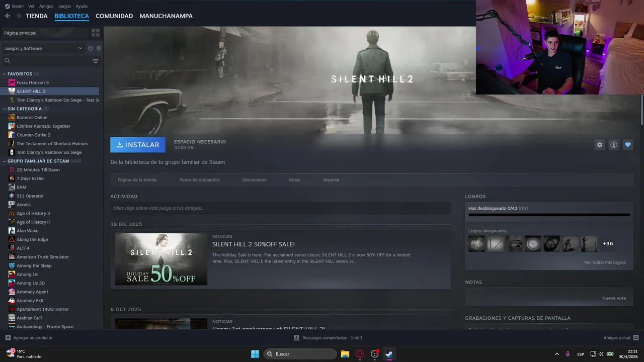Click Página principal button
The width and height of the screenshot is (644, 362).
coord(45,33)
